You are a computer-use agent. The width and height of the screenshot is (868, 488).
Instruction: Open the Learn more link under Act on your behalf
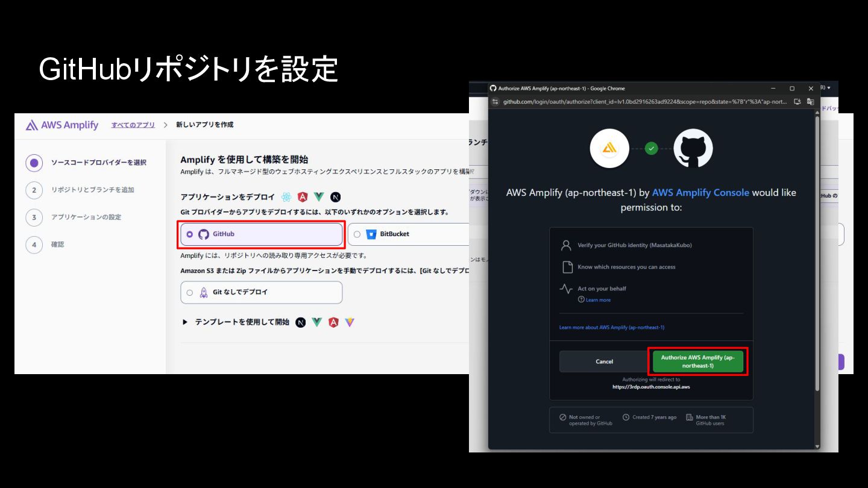(x=598, y=300)
